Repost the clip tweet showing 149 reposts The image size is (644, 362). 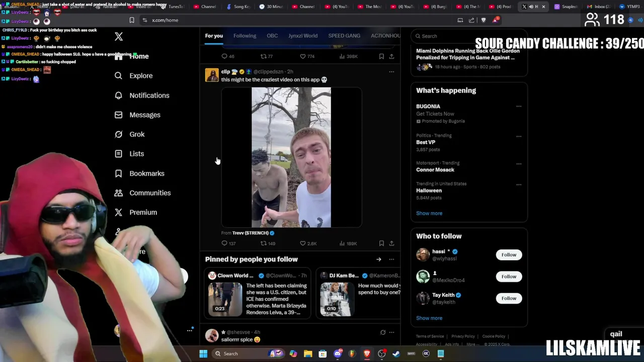pos(268,243)
